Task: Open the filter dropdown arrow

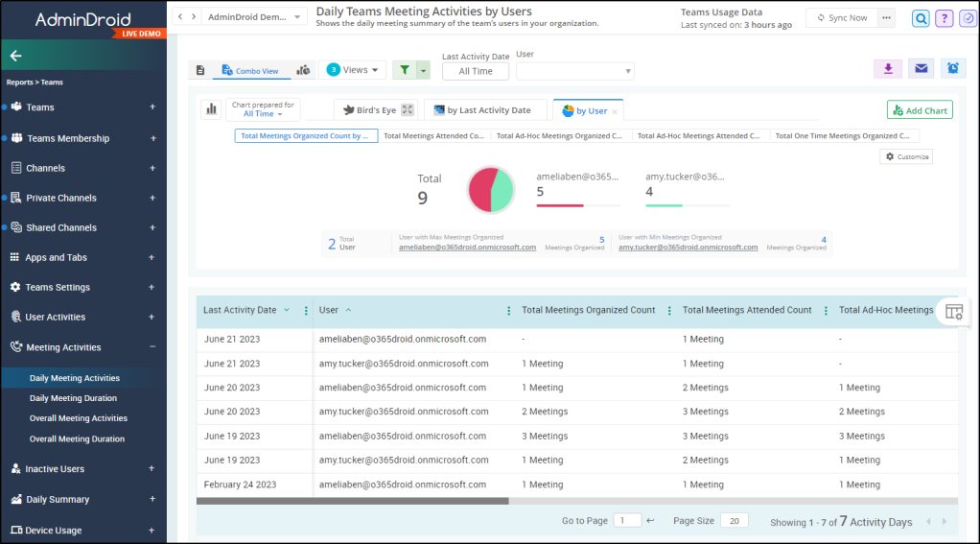Action: click(423, 70)
